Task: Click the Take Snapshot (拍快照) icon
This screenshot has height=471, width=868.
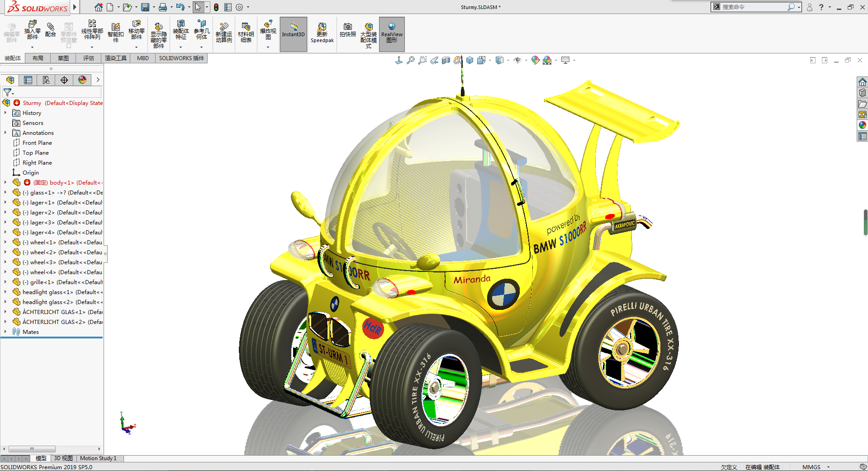Action: (x=347, y=30)
